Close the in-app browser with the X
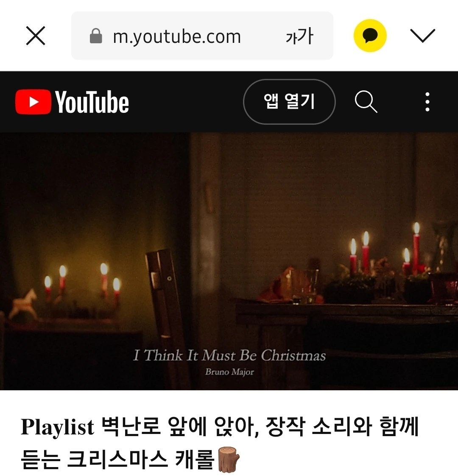 click(36, 36)
